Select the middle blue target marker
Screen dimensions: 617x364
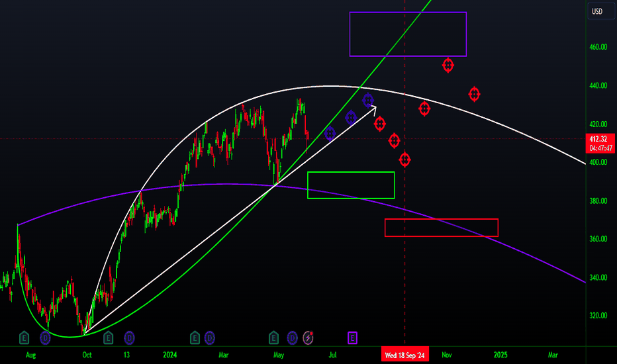351,118
